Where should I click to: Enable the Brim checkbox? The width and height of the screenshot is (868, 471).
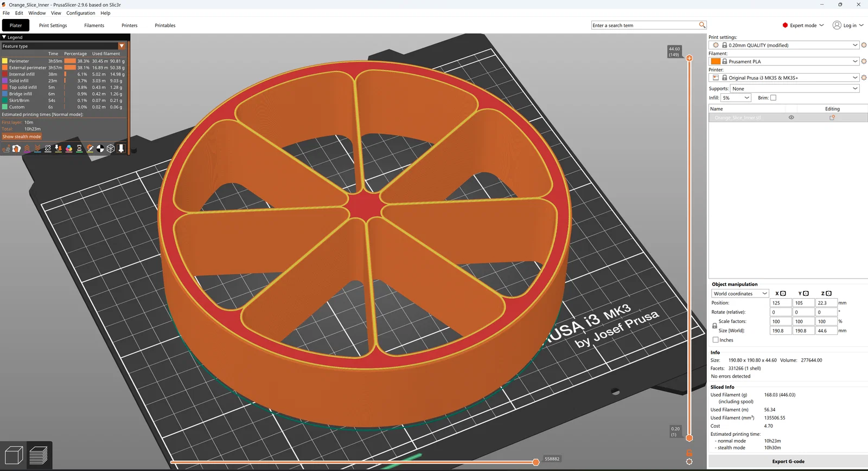tap(773, 98)
